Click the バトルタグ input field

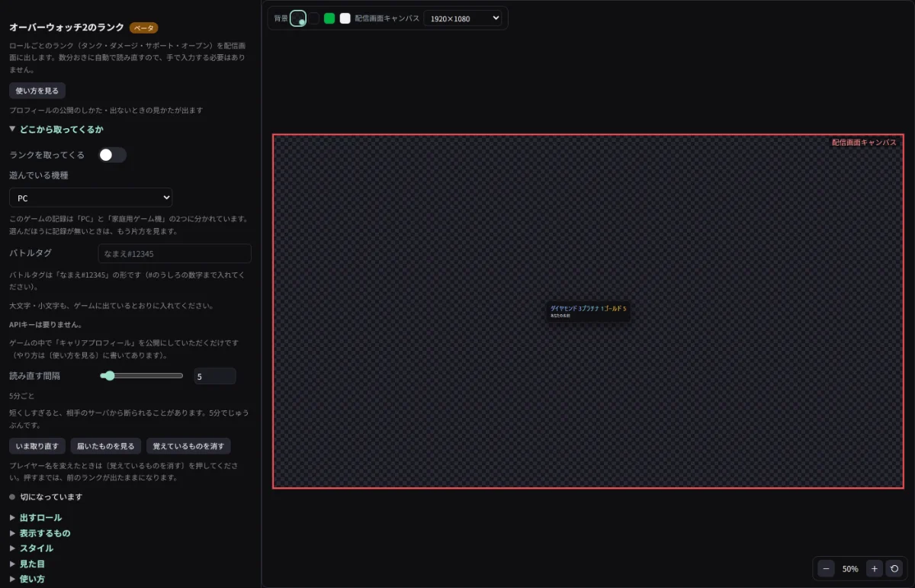click(x=175, y=253)
